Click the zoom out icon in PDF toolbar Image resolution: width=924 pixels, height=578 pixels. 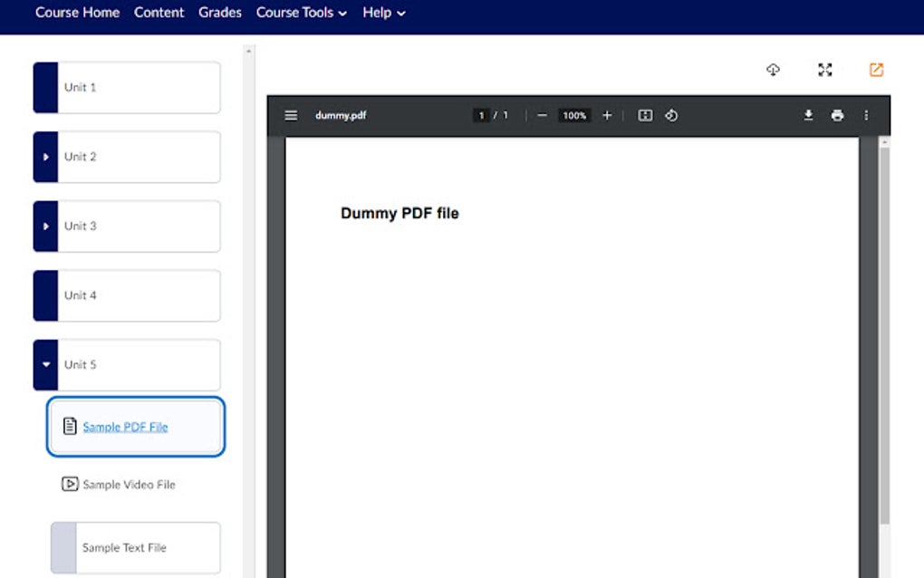click(x=542, y=115)
